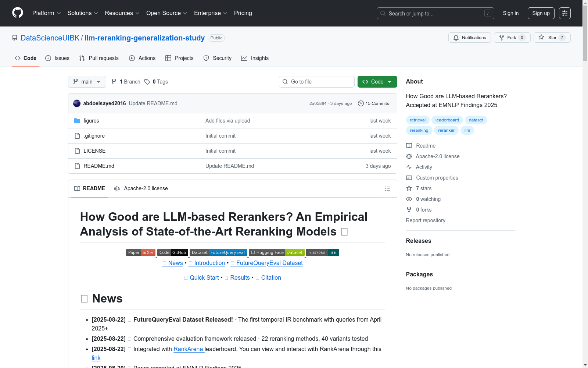Open the green Code dropdown button

pyautogui.click(x=377, y=82)
